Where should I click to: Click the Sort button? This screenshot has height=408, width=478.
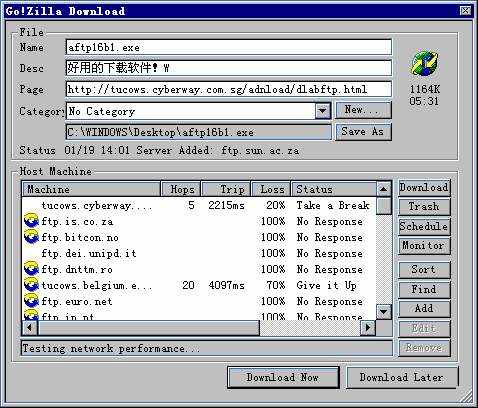point(424,269)
